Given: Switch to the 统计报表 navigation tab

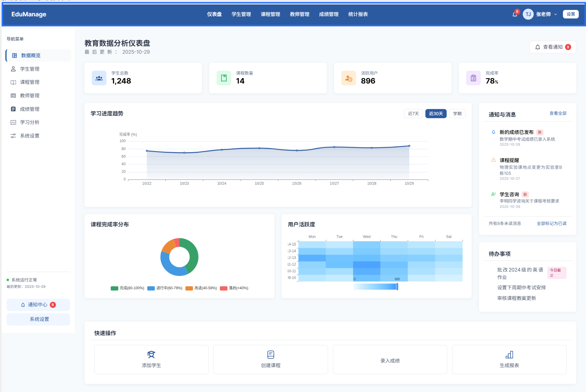Looking at the screenshot, I should [x=358, y=14].
